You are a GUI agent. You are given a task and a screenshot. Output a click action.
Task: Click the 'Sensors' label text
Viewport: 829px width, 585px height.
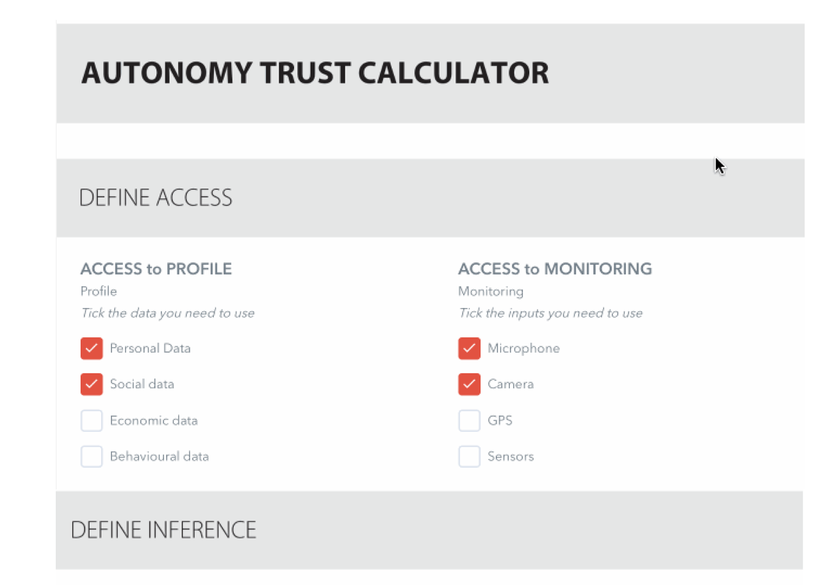pyautogui.click(x=510, y=456)
